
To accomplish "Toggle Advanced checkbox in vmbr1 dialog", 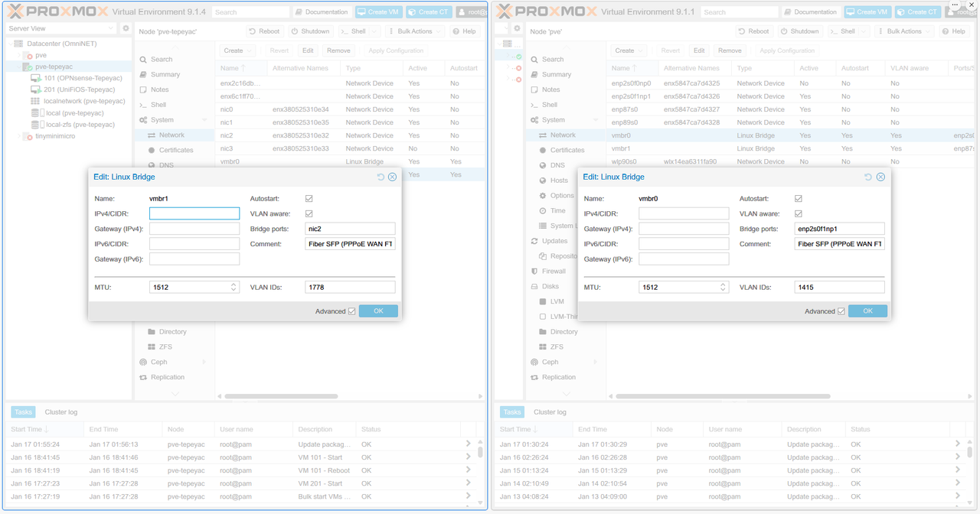I will (352, 311).
